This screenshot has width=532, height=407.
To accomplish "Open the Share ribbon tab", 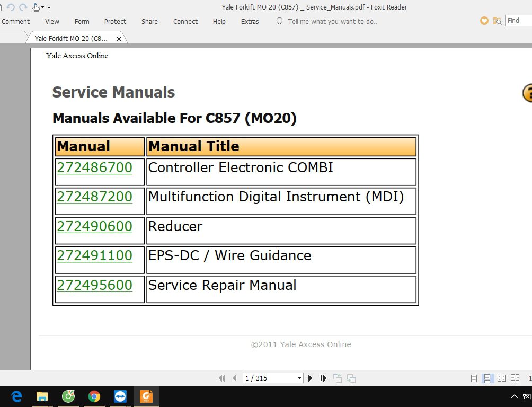I will click(x=149, y=21).
